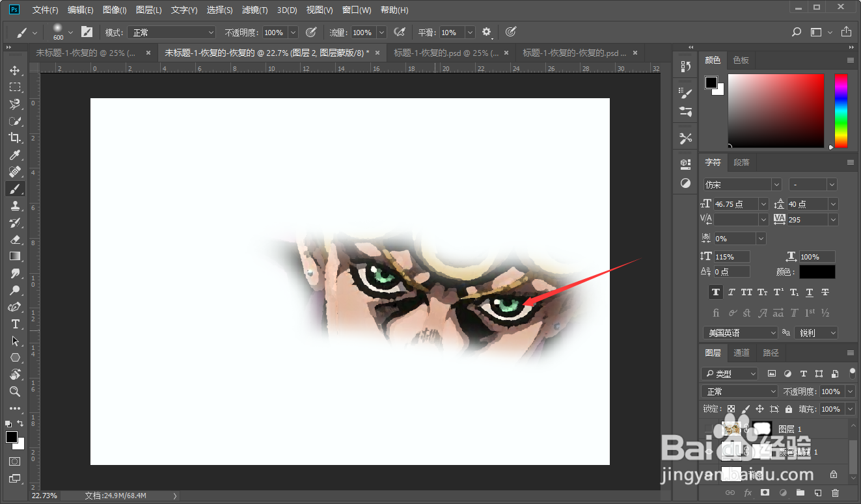
Task: Select the Move tool
Action: (x=14, y=70)
